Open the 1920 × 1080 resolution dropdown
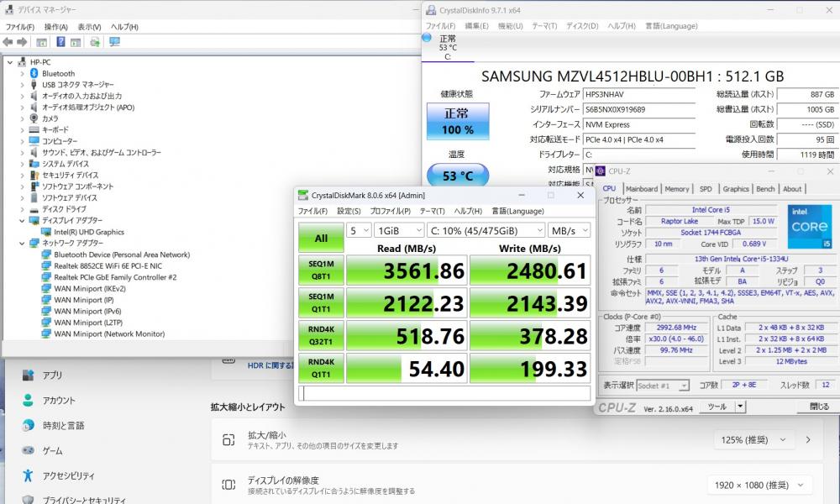 (x=759, y=486)
